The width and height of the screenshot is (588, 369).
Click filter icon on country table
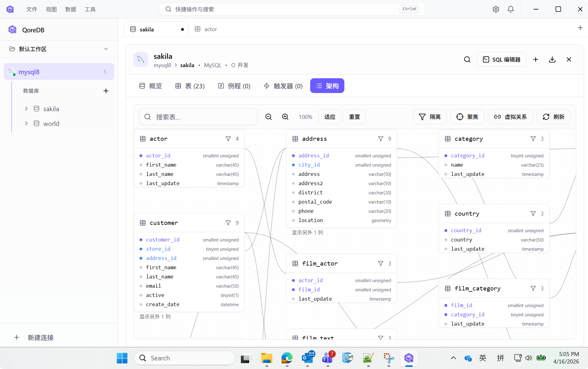click(533, 213)
